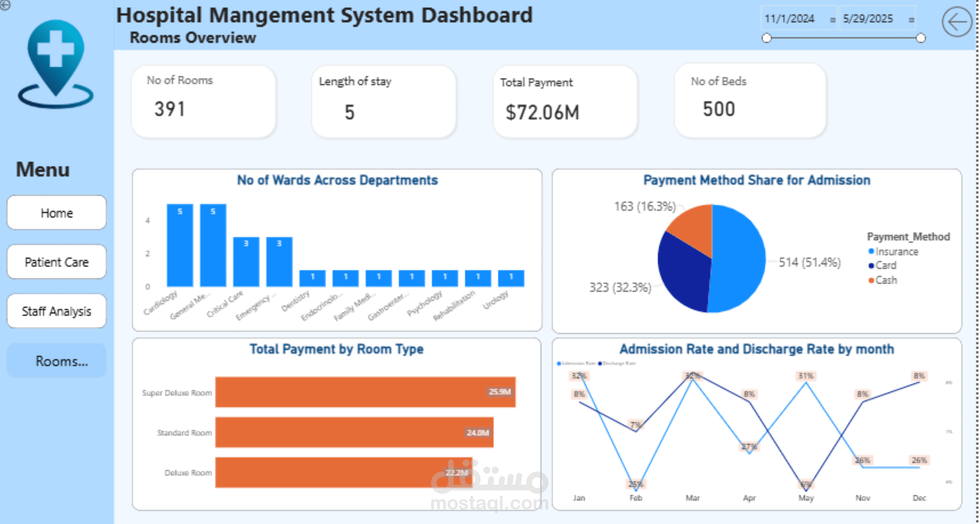The width and height of the screenshot is (980, 524).
Task: Select the Super Deluxe Room payment bar
Action: pos(365,392)
